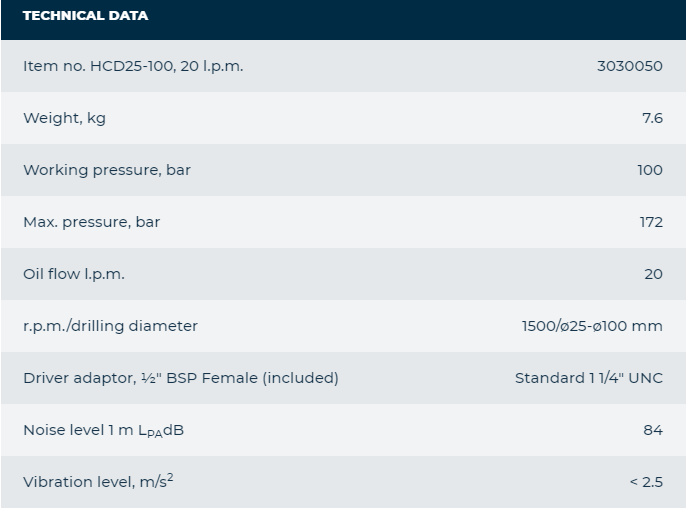This screenshot has height=511, width=686.
Task: Click the oil flow value 20
Action: point(653,274)
